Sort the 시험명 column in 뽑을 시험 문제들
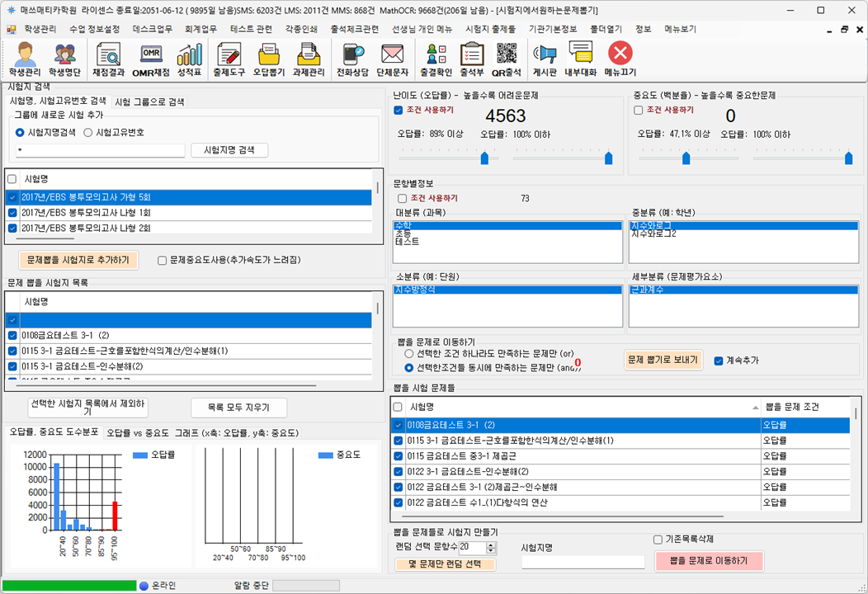This screenshot has width=868, height=594. (x=578, y=408)
